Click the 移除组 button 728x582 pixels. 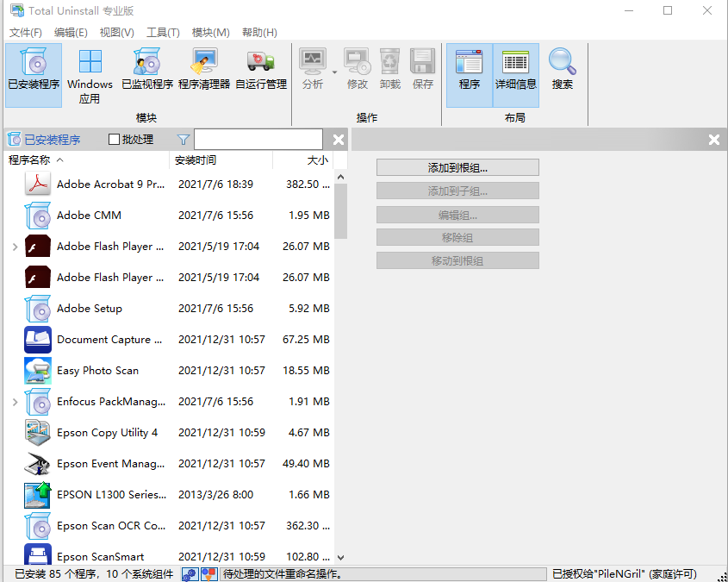coord(457,237)
